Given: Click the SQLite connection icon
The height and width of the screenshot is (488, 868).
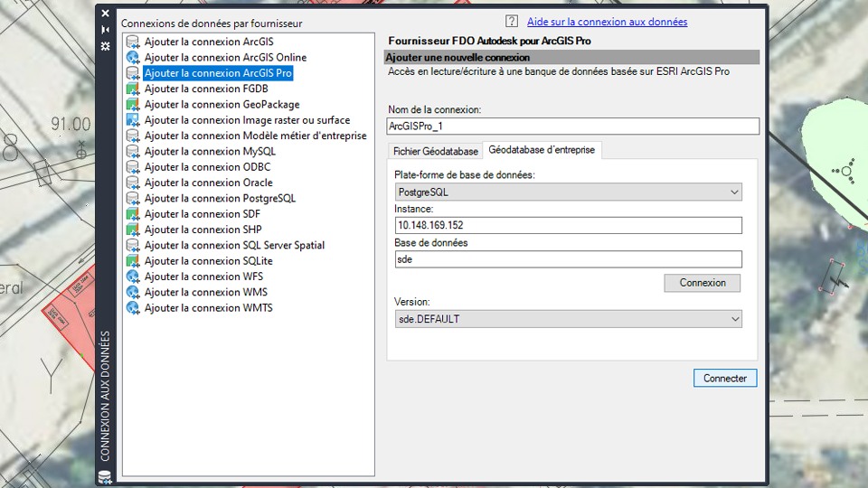Looking at the screenshot, I should (x=133, y=260).
